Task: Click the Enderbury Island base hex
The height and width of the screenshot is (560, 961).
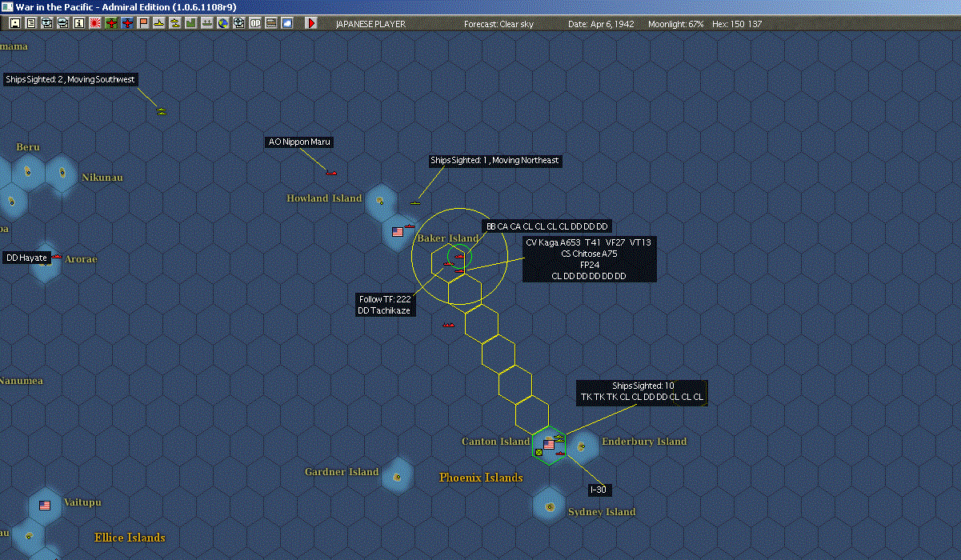Action: [x=583, y=445]
